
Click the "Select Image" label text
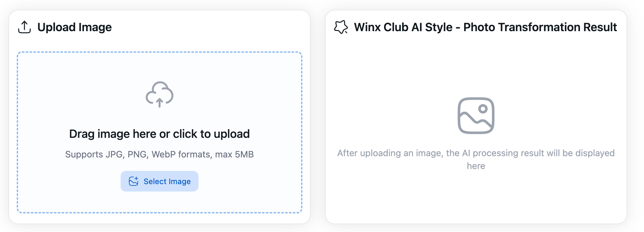167,182
